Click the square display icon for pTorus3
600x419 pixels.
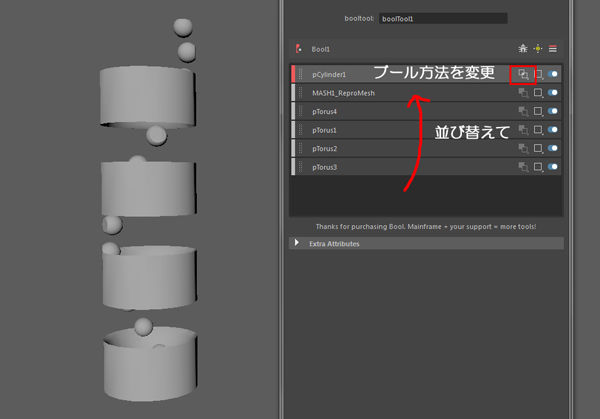(x=538, y=166)
